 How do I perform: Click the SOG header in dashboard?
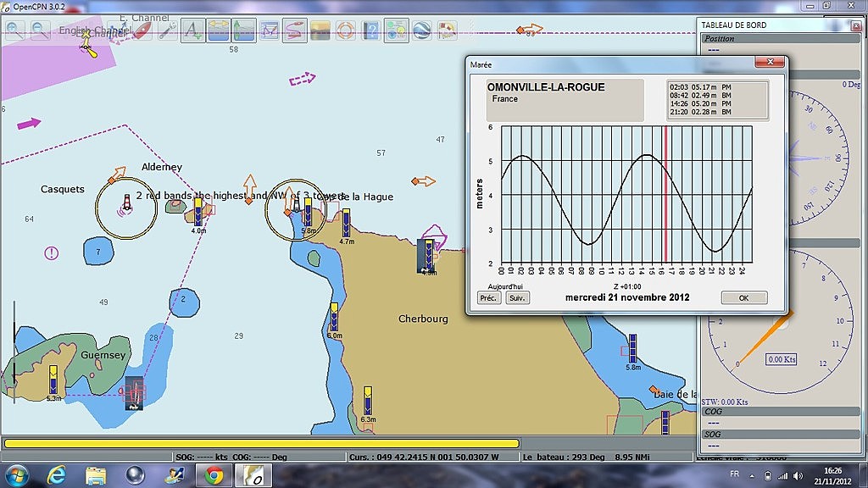coord(781,435)
